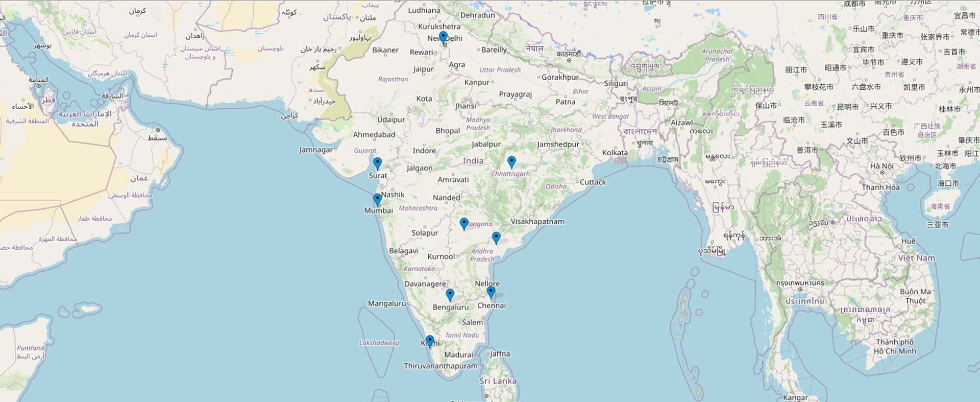This screenshot has width=980, height=402.
Task: Click the Mangaluru city label
Action: (387, 303)
